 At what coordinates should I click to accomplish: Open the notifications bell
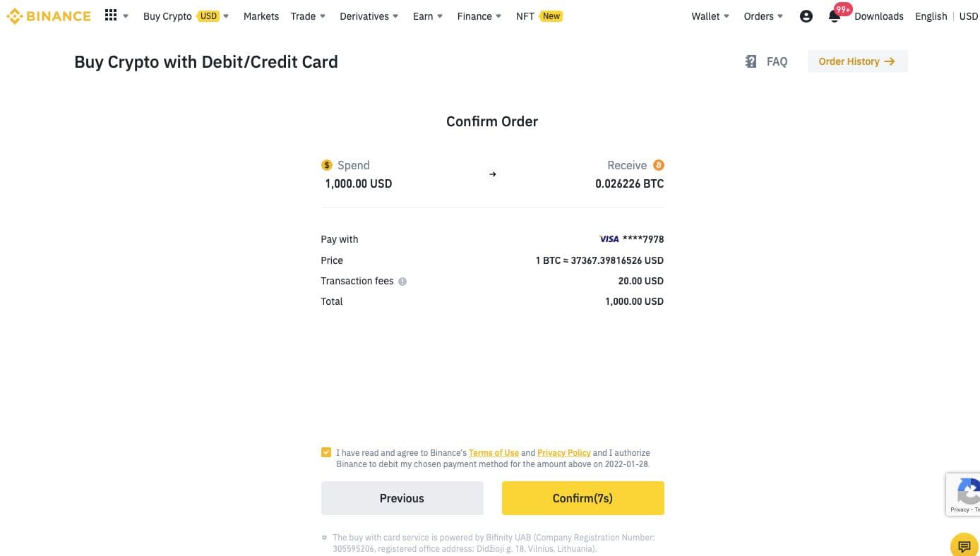click(835, 16)
